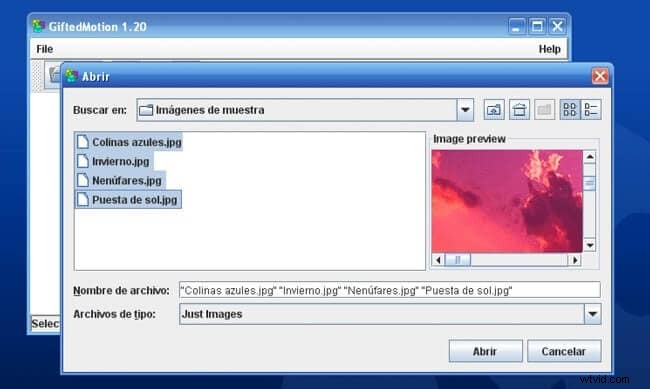Switch to List view icon
This screenshot has width=650, height=389.
[x=570, y=110]
